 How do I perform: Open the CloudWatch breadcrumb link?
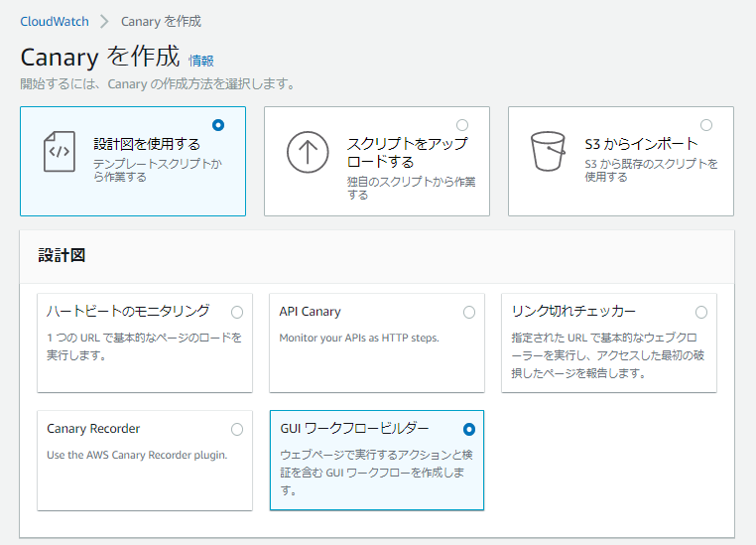pyautogui.click(x=54, y=21)
